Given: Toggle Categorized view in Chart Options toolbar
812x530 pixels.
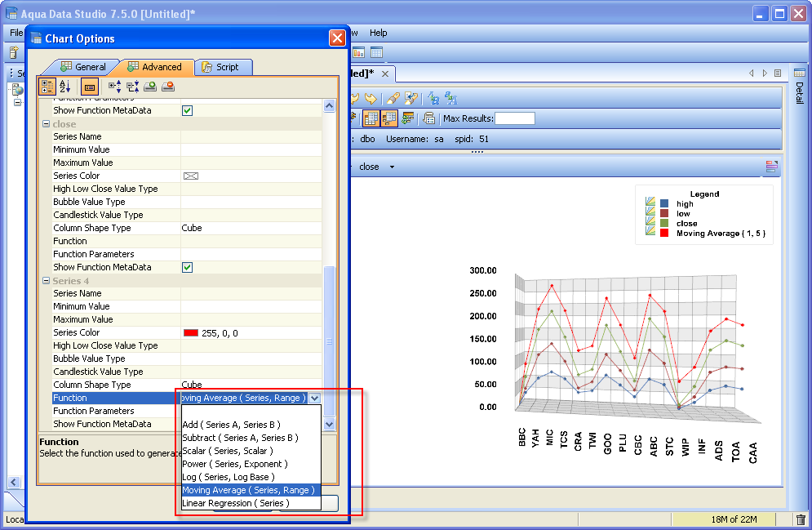Looking at the screenshot, I should click(47, 87).
